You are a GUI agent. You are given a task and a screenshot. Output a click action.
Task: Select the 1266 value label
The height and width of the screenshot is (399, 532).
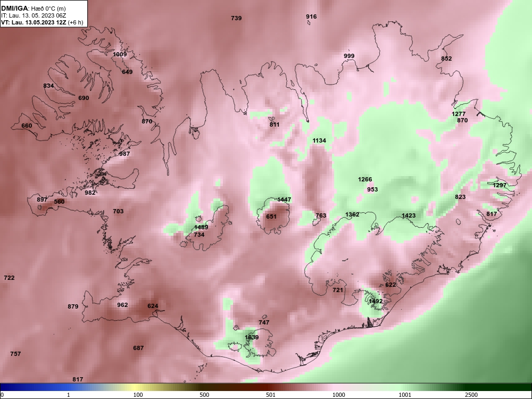[x=365, y=179]
